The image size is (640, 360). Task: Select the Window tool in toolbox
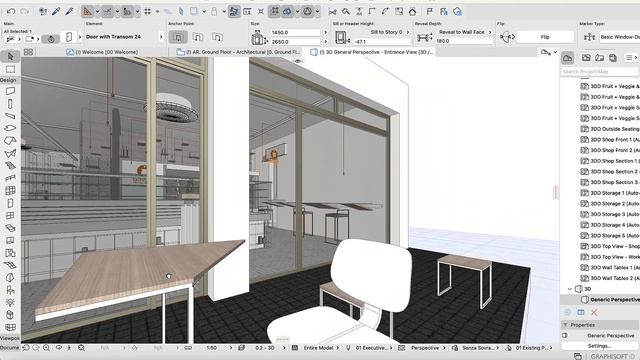(10, 216)
